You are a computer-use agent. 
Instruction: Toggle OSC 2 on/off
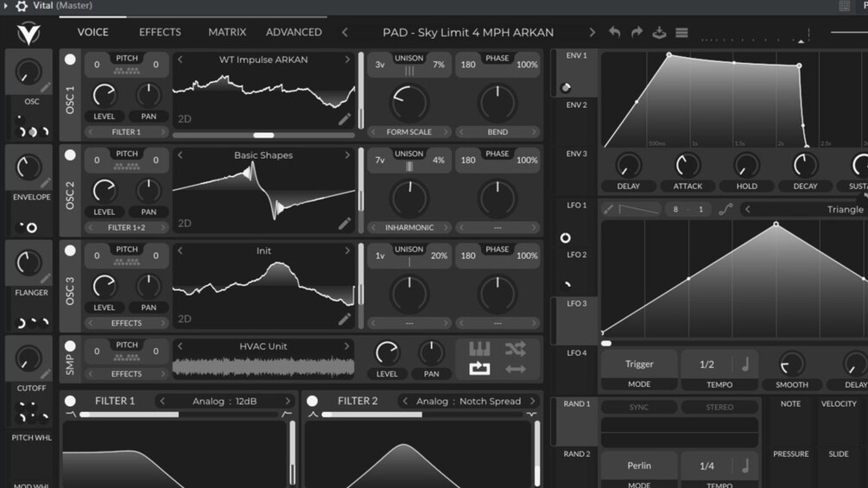click(x=70, y=155)
